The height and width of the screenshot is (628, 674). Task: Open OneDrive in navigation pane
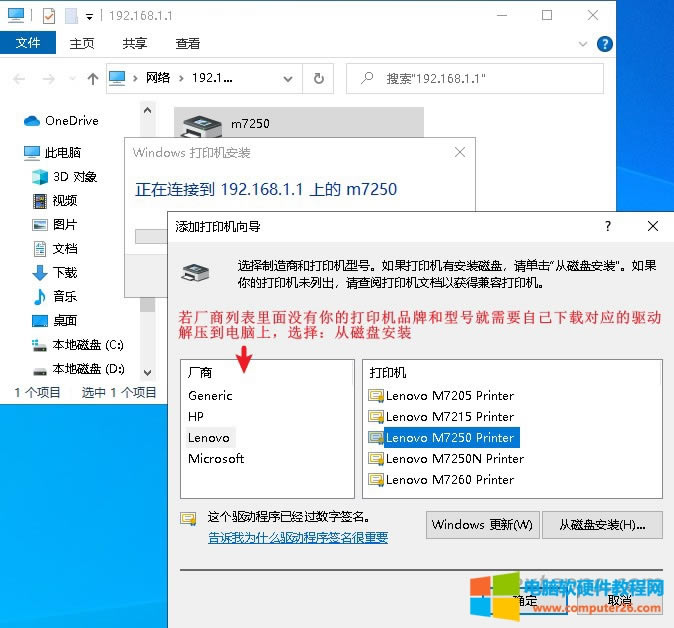pyautogui.click(x=71, y=121)
